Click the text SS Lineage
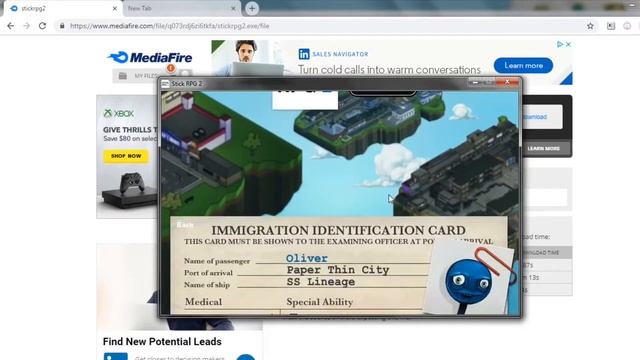 (321, 282)
